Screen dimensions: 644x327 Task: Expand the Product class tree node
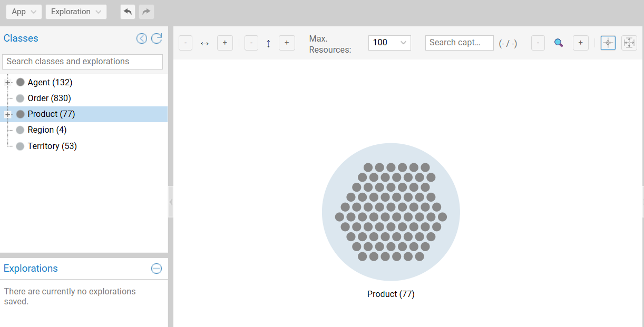click(x=8, y=114)
